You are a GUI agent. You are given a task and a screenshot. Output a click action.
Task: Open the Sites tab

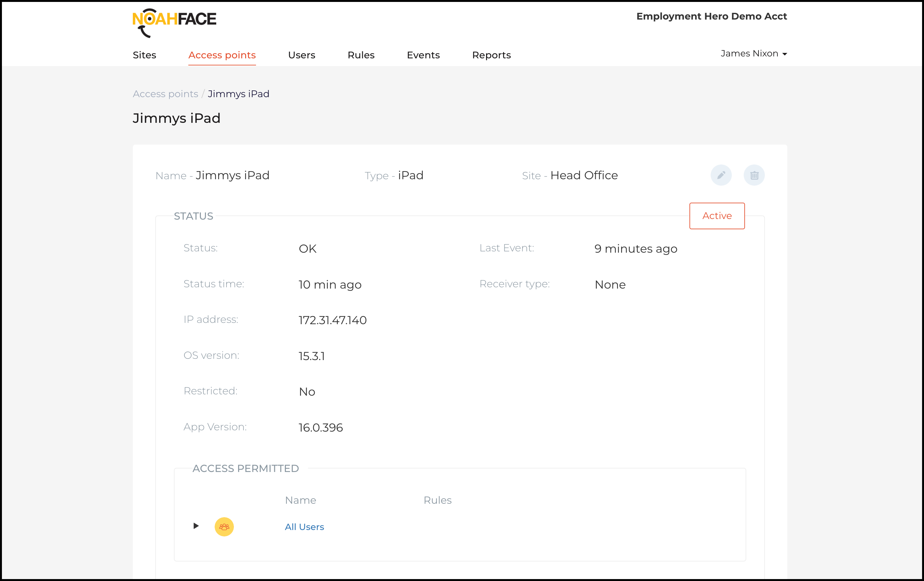(144, 55)
